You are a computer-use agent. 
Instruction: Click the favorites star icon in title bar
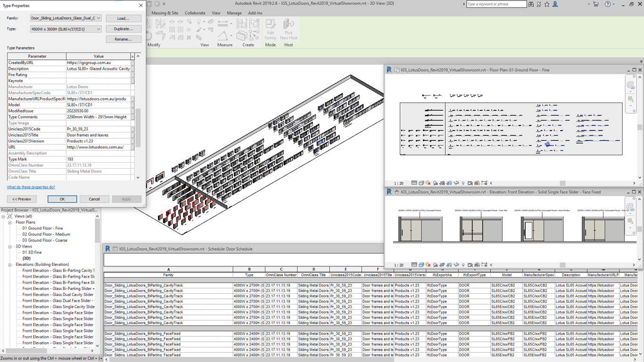click(x=547, y=4)
